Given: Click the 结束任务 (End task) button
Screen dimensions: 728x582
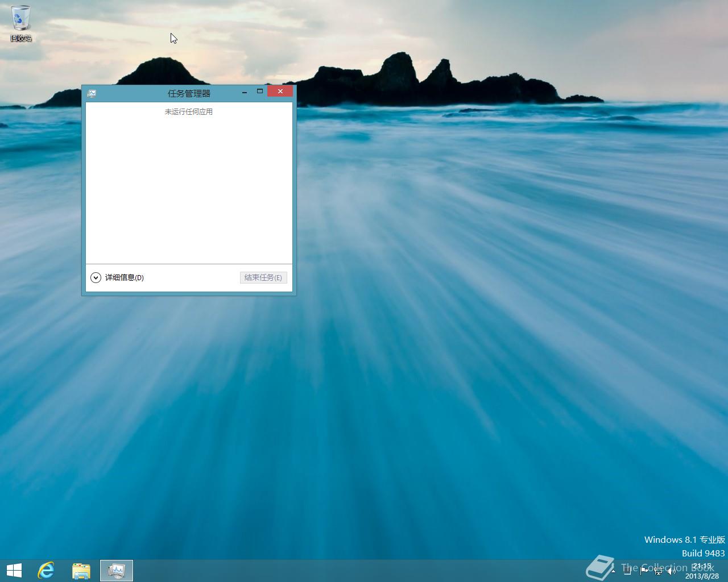Looking at the screenshot, I should click(x=263, y=277).
